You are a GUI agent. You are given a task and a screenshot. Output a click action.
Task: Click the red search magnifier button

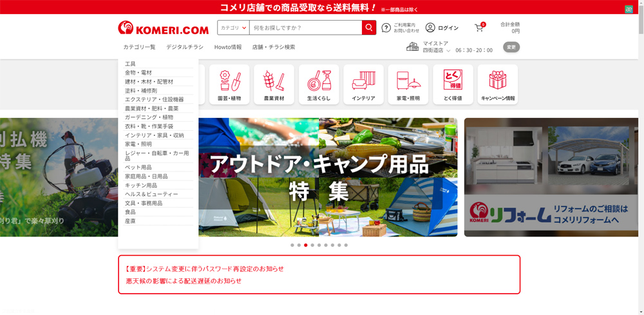click(369, 28)
